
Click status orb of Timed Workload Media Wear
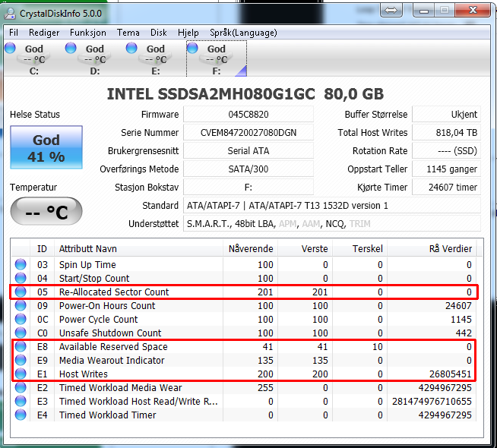pyautogui.click(x=21, y=387)
